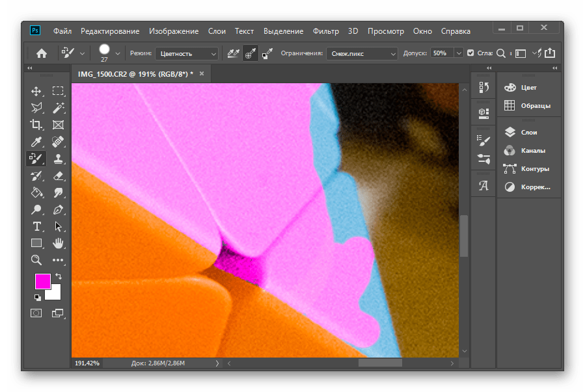Open the Ограничения dropdown Смеж.пикс
This screenshot has height=392, width=585.
pyautogui.click(x=362, y=54)
